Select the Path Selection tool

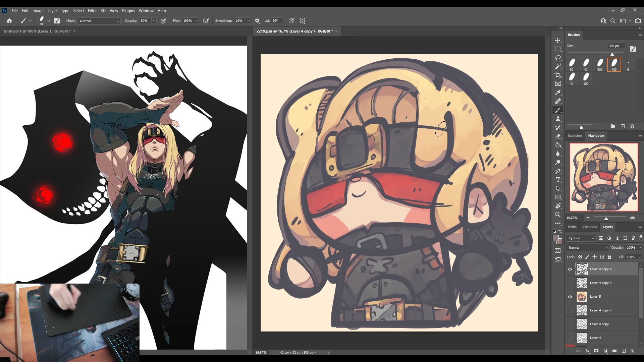coord(558,188)
